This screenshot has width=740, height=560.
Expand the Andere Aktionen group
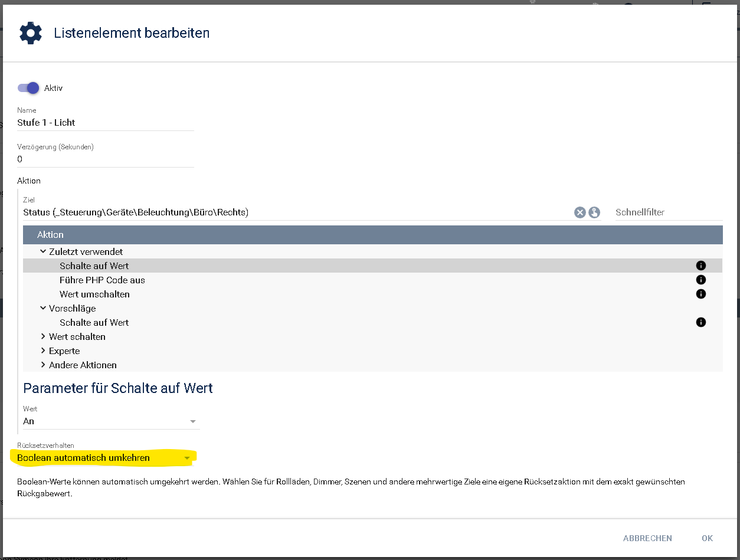click(43, 365)
